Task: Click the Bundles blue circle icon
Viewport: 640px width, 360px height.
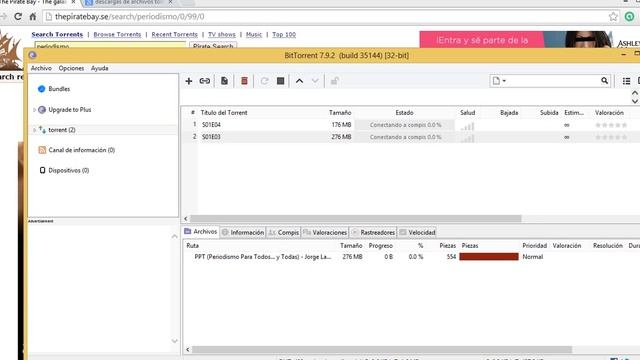Action: pos(41,89)
